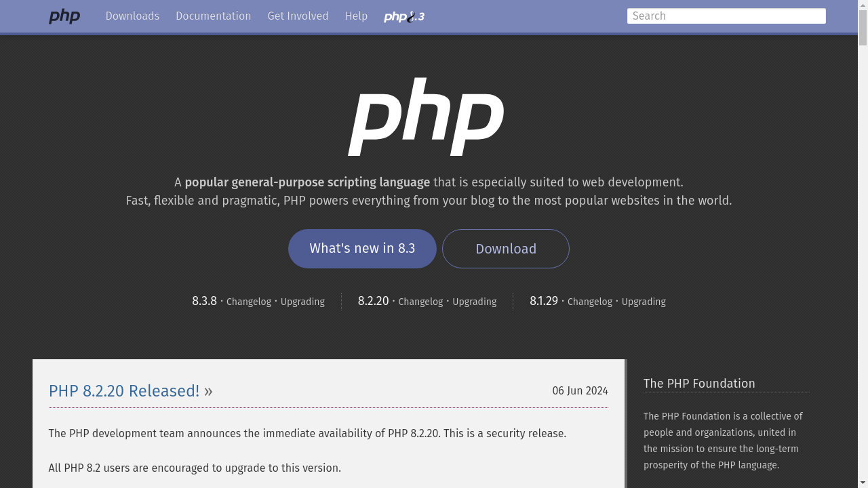
Task: Click inside the Search box
Action: click(726, 16)
